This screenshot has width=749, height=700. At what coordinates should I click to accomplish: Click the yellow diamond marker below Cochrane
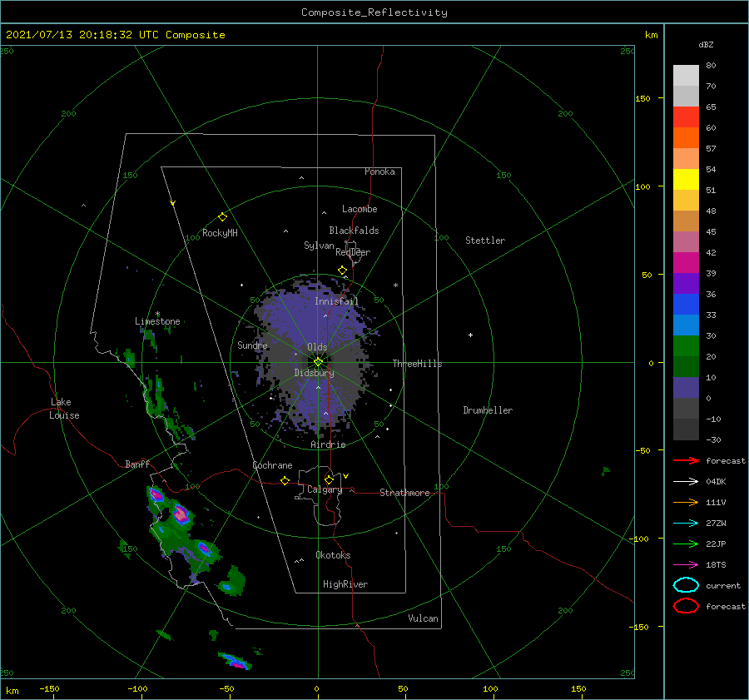click(x=285, y=480)
